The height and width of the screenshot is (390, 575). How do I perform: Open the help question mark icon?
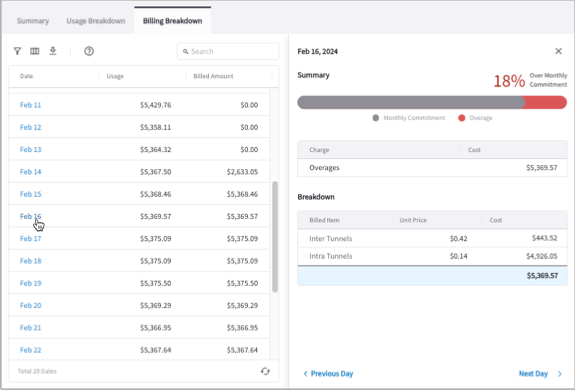click(x=89, y=51)
